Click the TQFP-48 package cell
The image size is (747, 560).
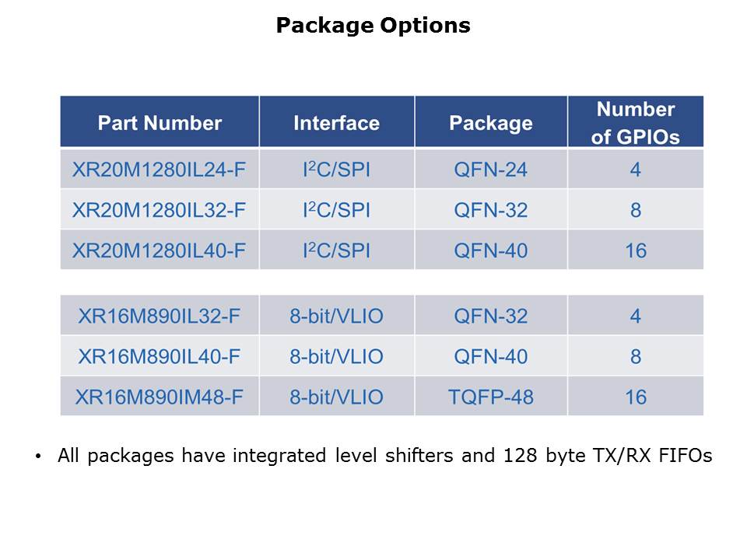click(490, 397)
